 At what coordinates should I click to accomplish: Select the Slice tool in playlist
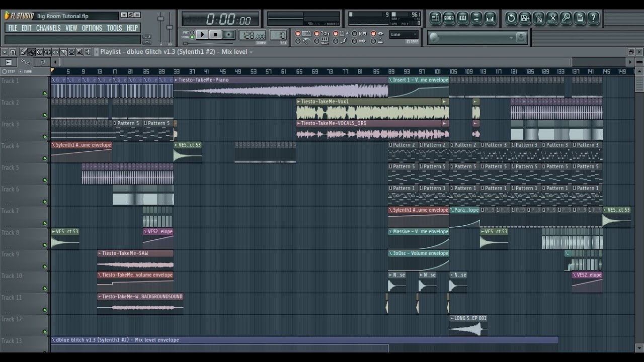click(63, 52)
